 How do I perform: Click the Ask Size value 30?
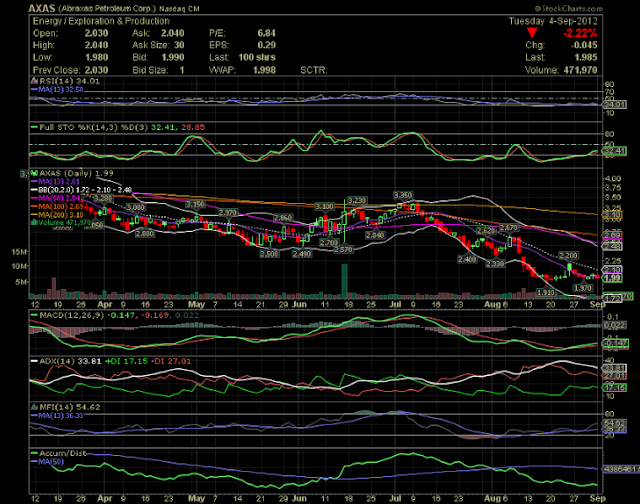coord(179,45)
